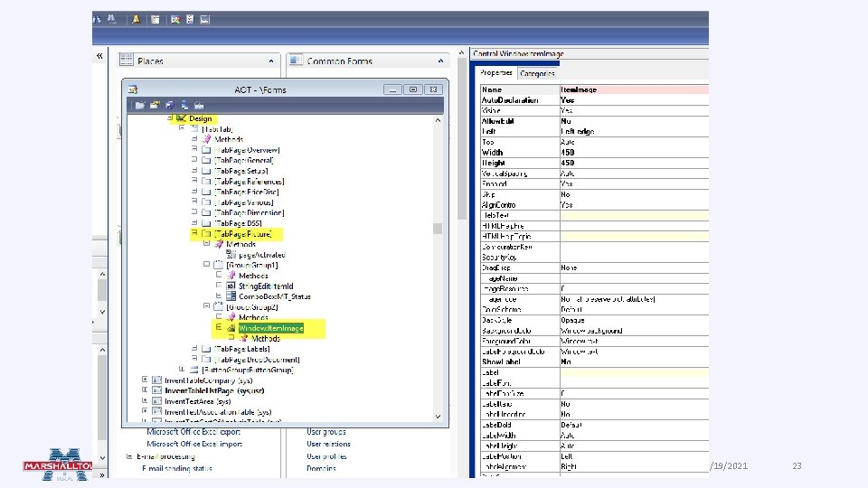Viewport: 868px width, 488px height.
Task: Click the ComboBox:MT_Status control icon
Action: tap(231, 296)
